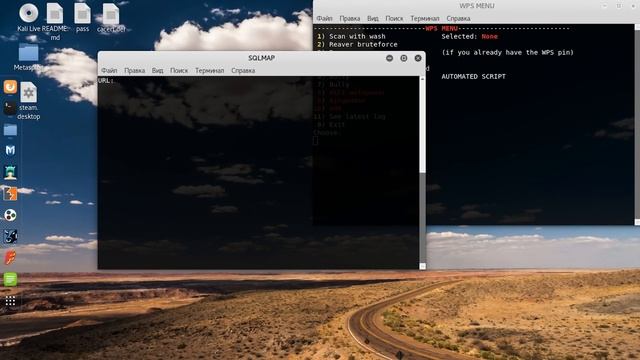Image resolution: width=640 pixels, height=360 pixels.
Task: Launch Metasploit 'M' icon in dock
Action: click(10, 151)
